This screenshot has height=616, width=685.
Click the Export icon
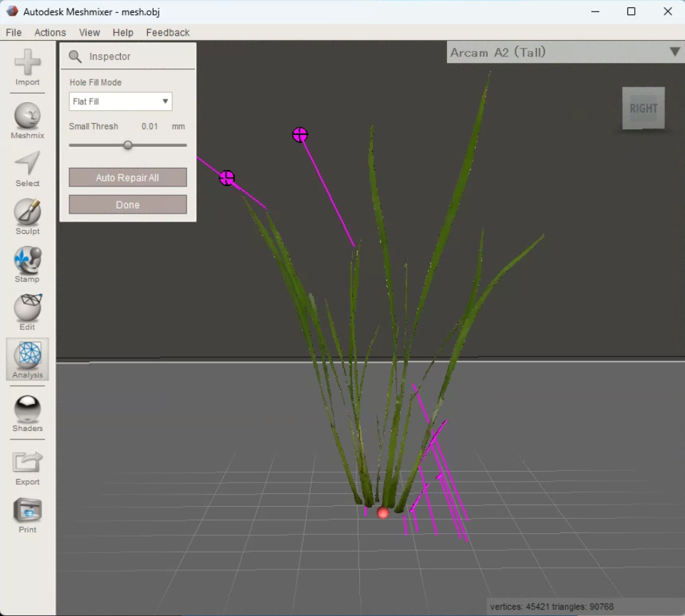click(27, 462)
